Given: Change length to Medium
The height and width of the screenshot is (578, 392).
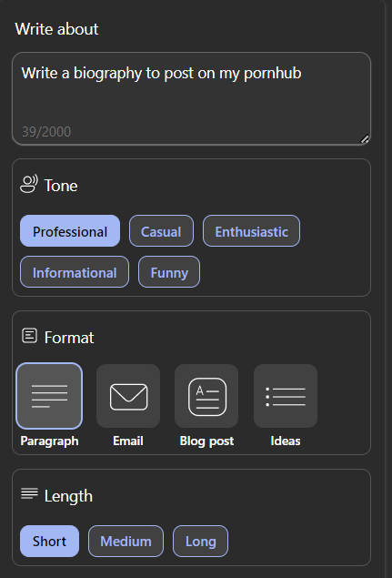Looking at the screenshot, I should coord(126,542).
